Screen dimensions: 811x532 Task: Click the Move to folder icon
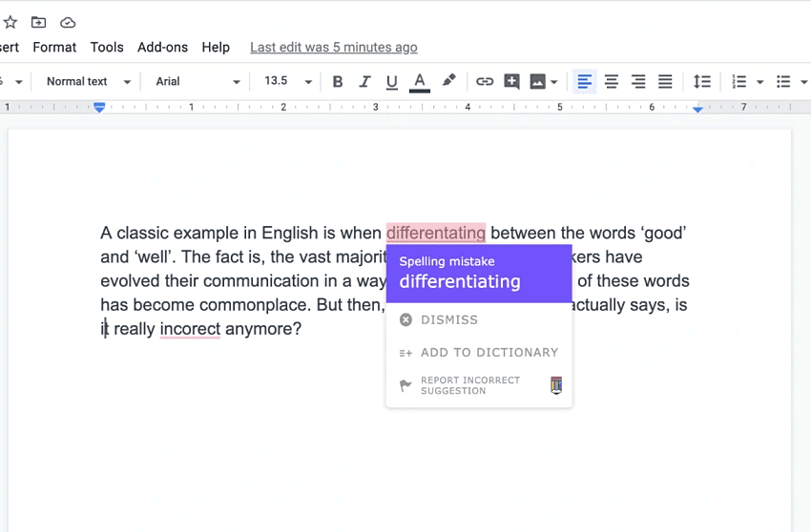tap(38, 22)
